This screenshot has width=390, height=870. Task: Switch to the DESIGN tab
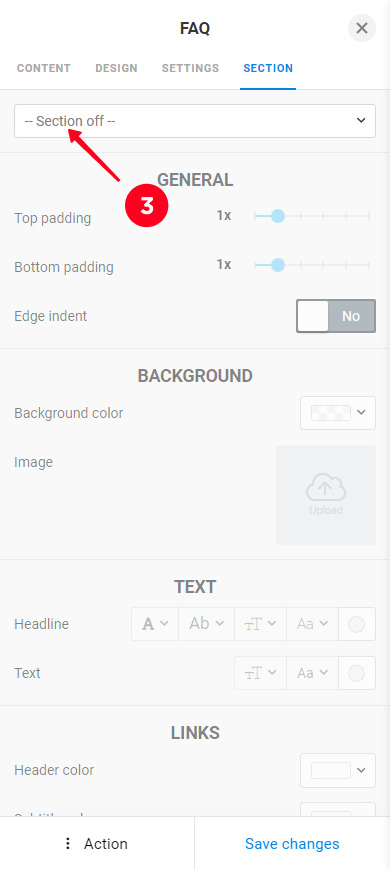pos(117,68)
